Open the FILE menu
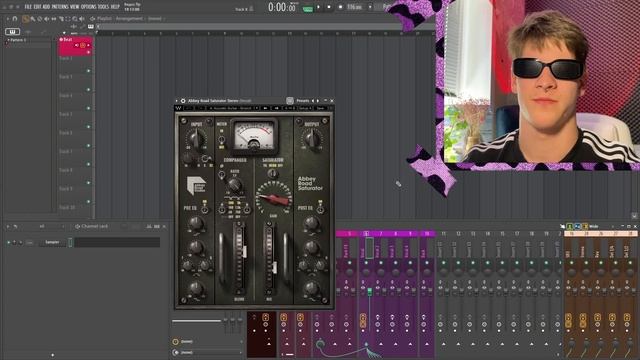 tap(28, 7)
